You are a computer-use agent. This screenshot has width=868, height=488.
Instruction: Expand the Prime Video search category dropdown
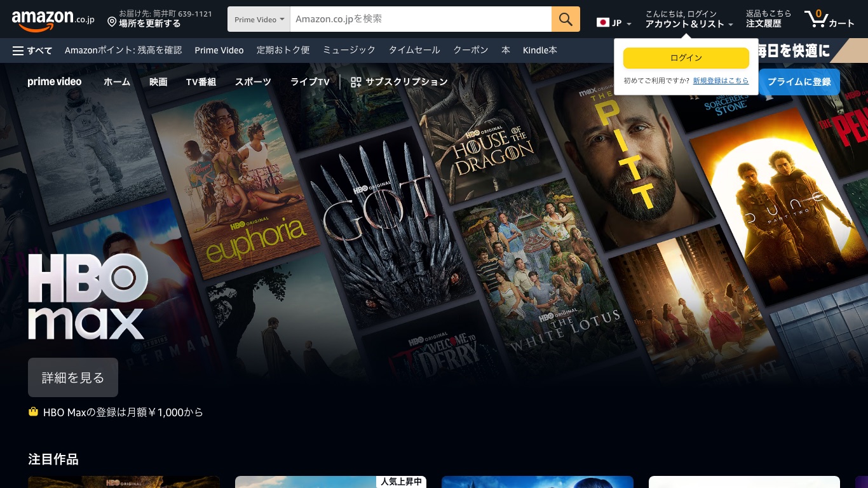(259, 19)
